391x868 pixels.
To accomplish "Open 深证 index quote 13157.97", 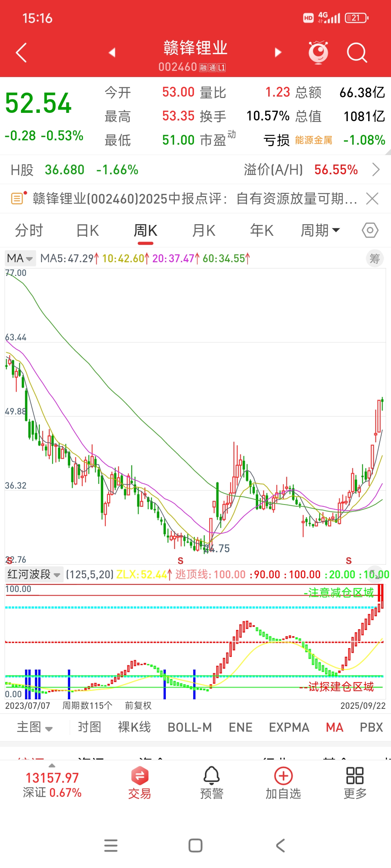I will [52, 785].
